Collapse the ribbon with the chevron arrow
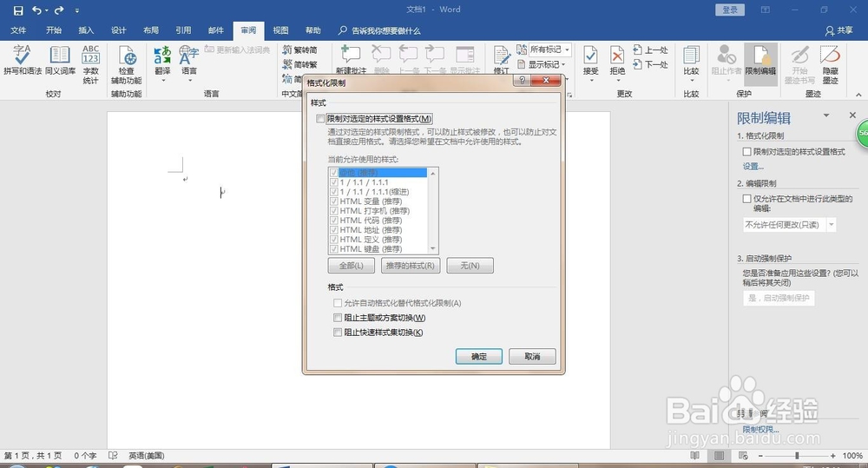 click(858, 94)
